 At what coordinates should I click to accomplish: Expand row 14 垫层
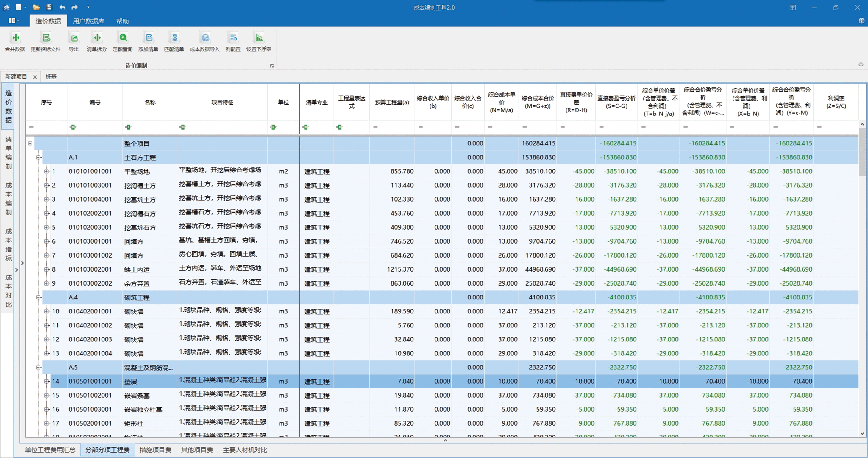click(46, 382)
